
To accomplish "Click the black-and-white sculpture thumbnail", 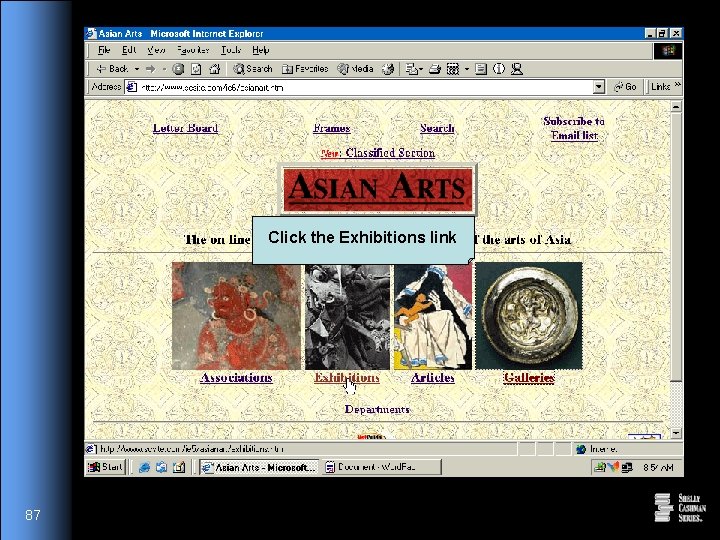I will point(348,316).
